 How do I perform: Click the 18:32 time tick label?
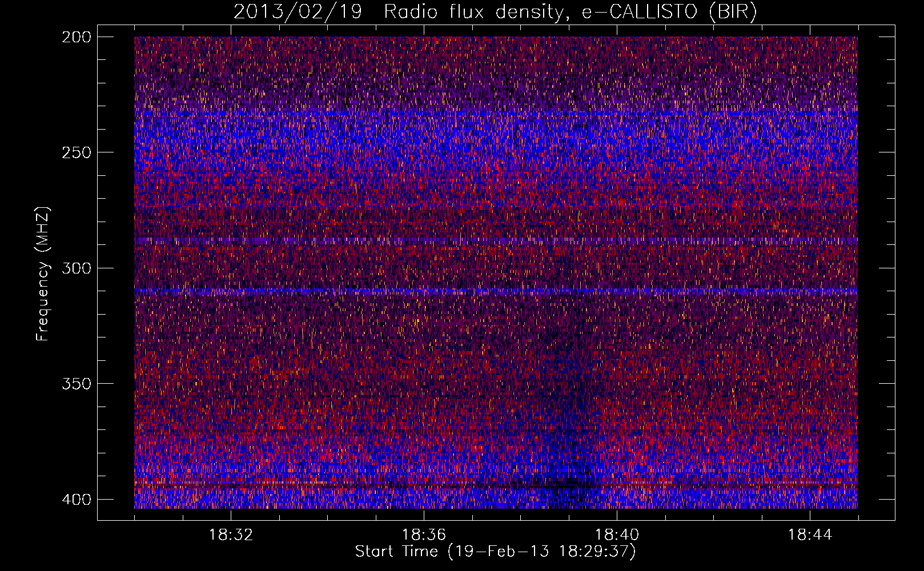[231, 535]
